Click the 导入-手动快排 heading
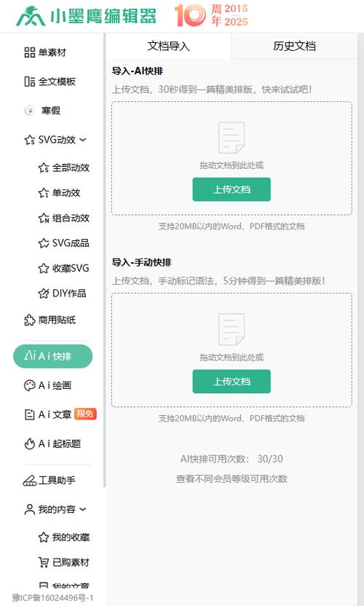The height and width of the screenshot is (606, 364). coord(142,262)
